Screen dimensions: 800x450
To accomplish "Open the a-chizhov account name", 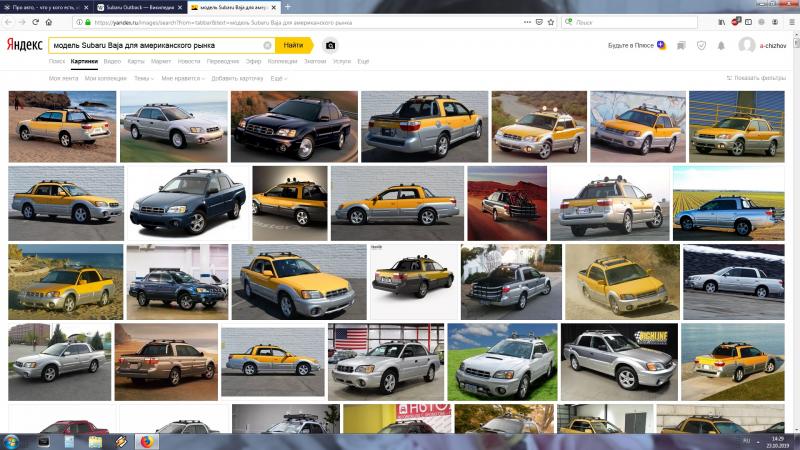I will click(x=773, y=45).
